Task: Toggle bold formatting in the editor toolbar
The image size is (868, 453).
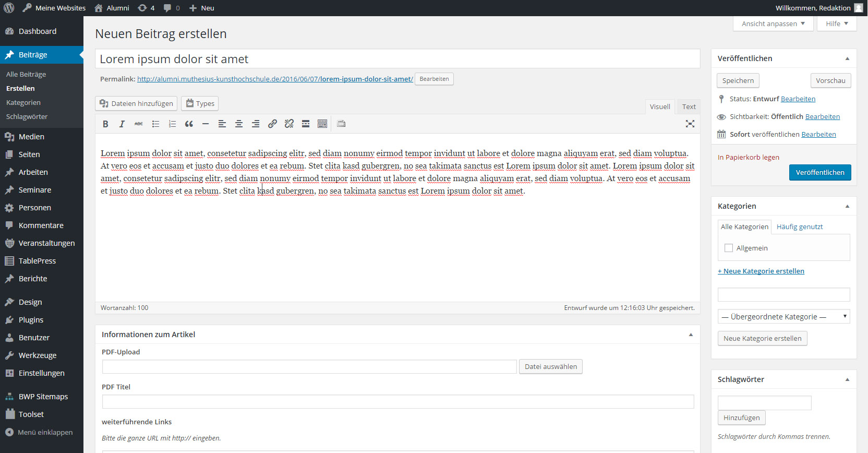Action: click(105, 124)
